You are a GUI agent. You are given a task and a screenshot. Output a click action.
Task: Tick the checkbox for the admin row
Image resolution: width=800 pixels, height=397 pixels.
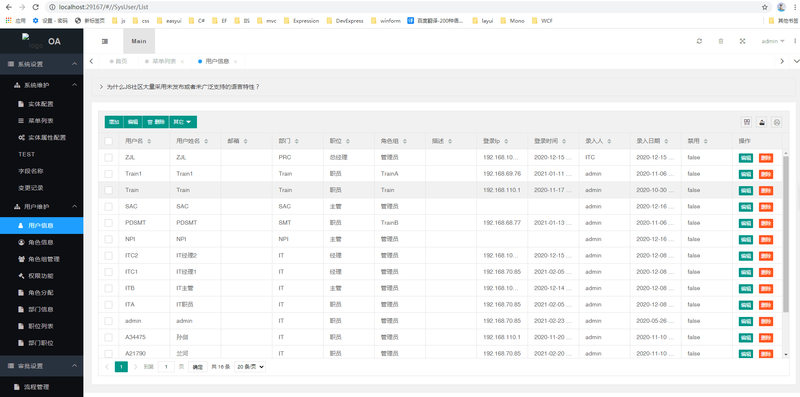pos(108,321)
